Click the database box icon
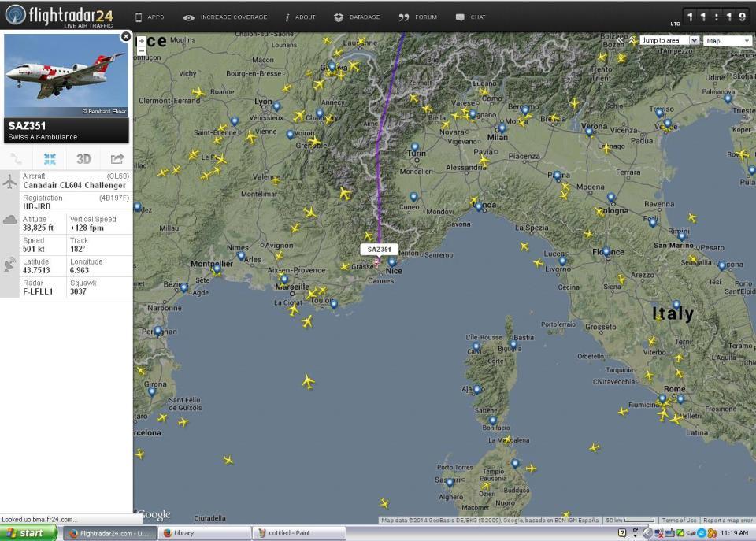The width and height of the screenshot is (756, 541). point(339,17)
